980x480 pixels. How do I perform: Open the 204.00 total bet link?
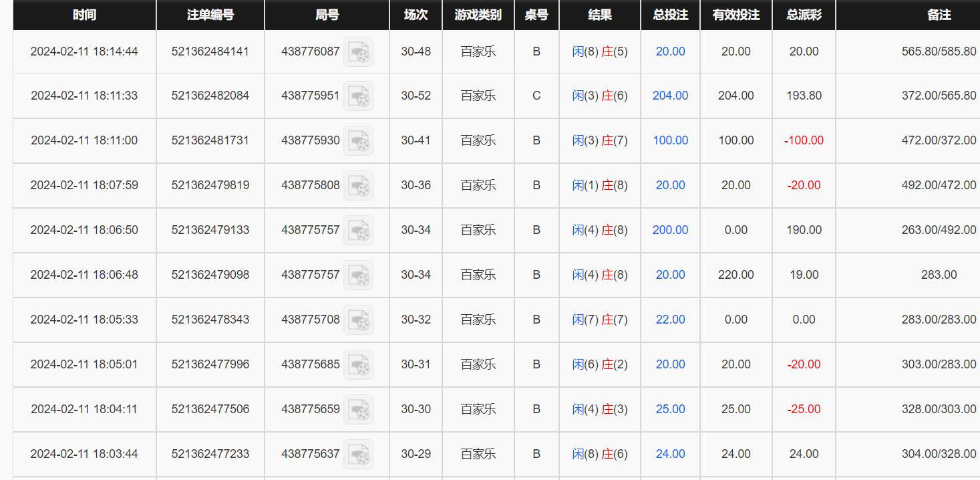[x=670, y=96]
